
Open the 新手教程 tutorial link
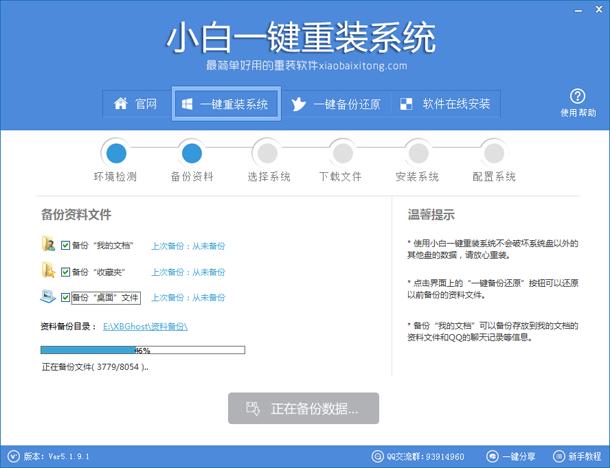coord(585,456)
